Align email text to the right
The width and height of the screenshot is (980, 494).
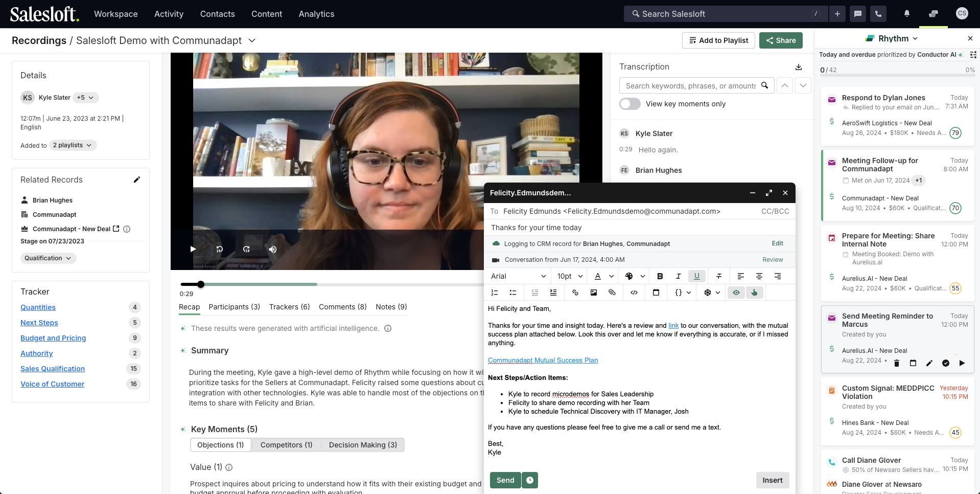[777, 276]
